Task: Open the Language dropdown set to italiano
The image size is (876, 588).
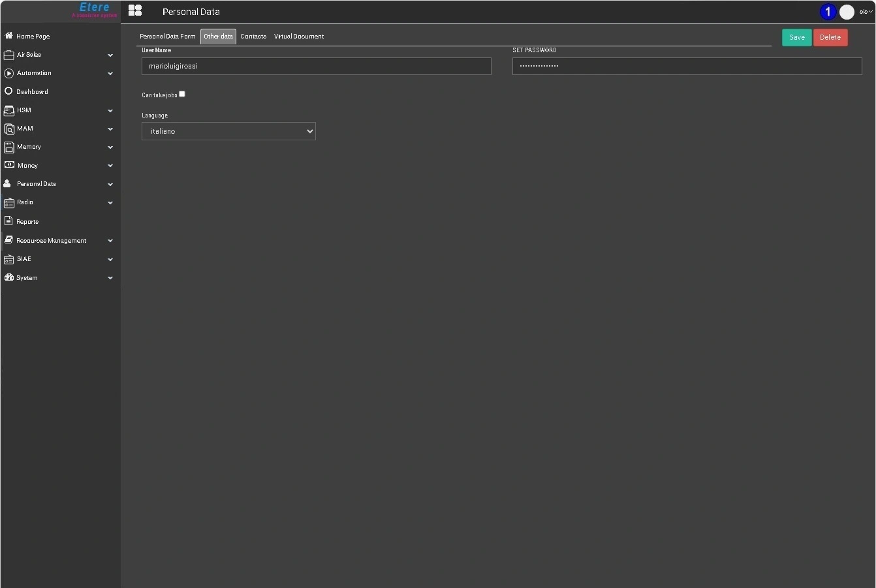Action: click(228, 131)
